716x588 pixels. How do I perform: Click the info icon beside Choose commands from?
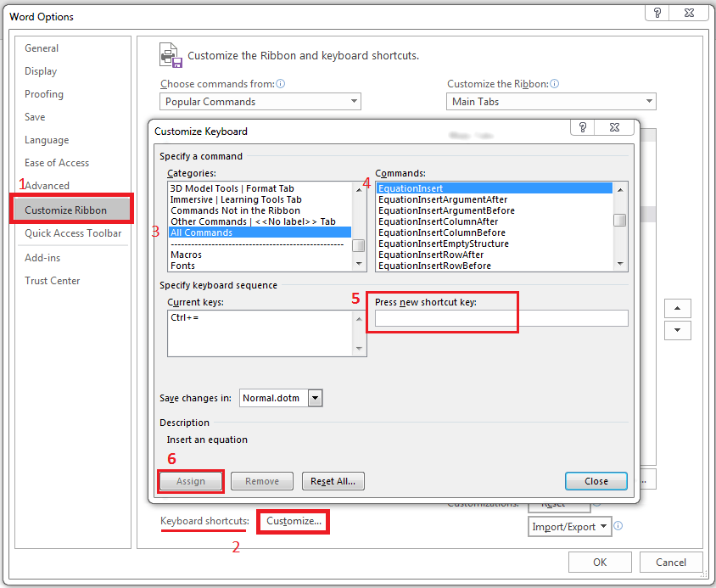click(x=281, y=84)
